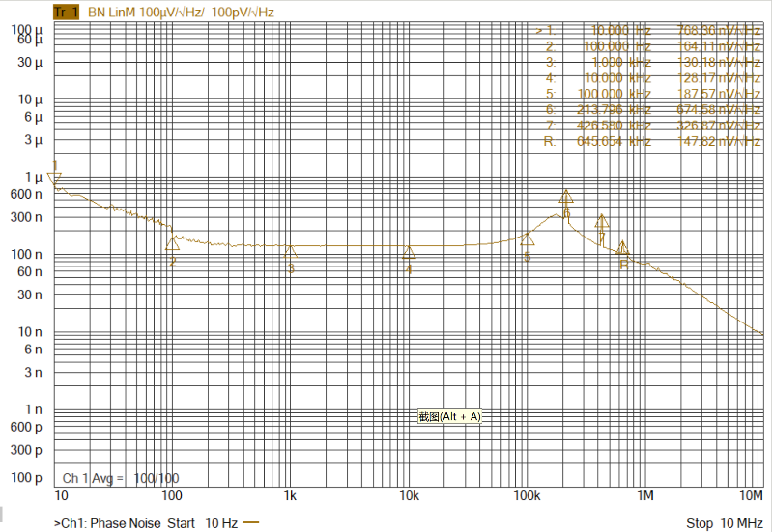The height and width of the screenshot is (532, 772).
Task: Select marker 1 triangle at 10 Hz
Action: tap(55, 178)
